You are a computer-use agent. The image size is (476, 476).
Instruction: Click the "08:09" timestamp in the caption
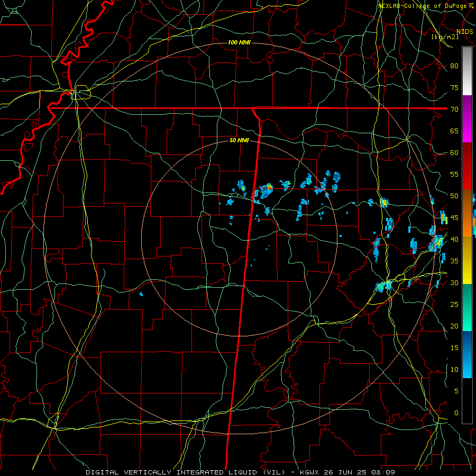[x=383, y=472]
